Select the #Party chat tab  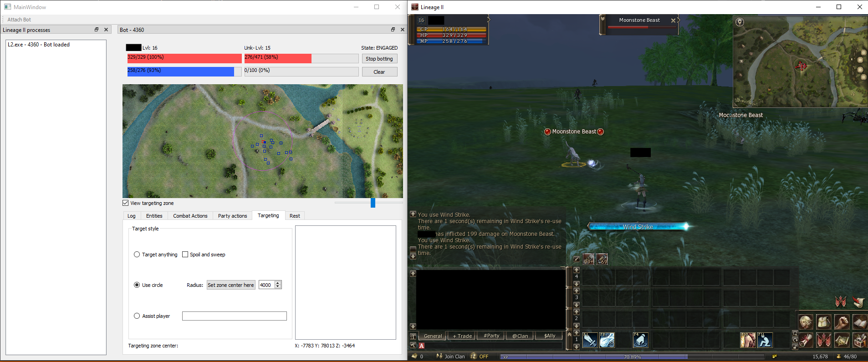point(491,336)
